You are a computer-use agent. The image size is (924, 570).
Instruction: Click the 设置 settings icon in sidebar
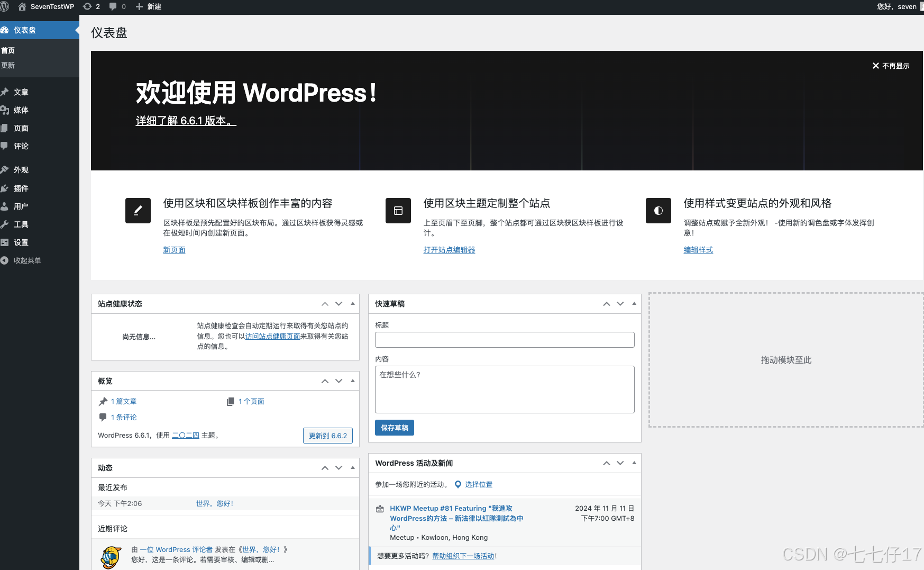point(4,242)
